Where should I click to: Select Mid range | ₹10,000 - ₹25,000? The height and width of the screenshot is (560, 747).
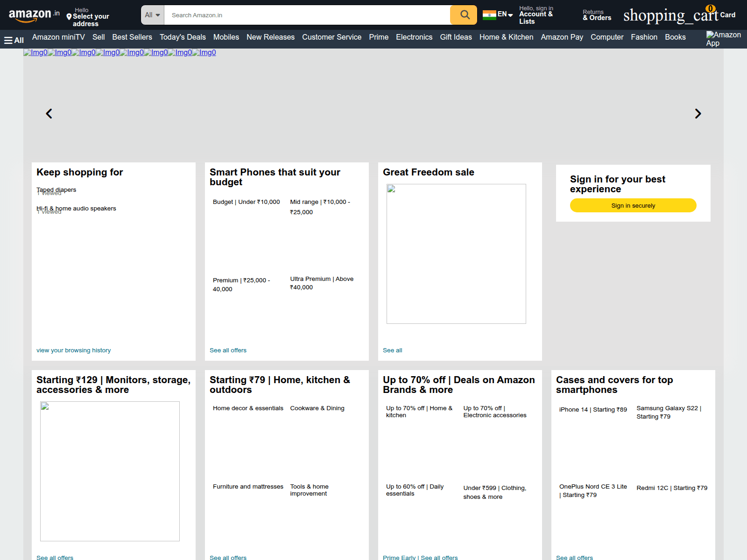click(320, 207)
